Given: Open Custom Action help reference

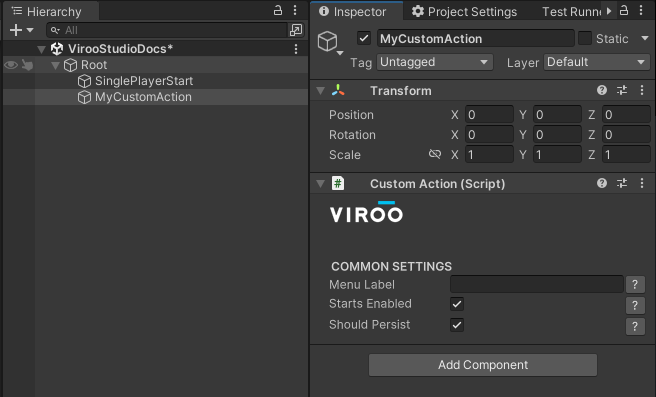Looking at the screenshot, I should click(x=602, y=183).
